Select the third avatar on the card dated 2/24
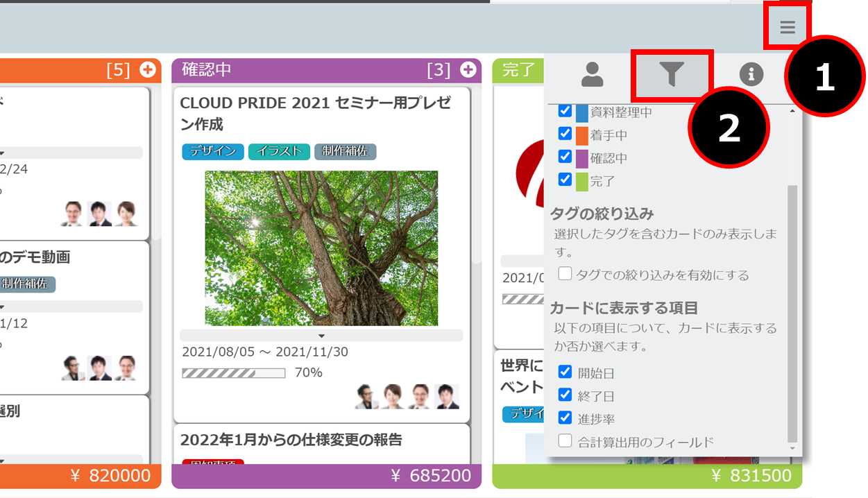This screenshot has height=498, width=868. tap(126, 214)
